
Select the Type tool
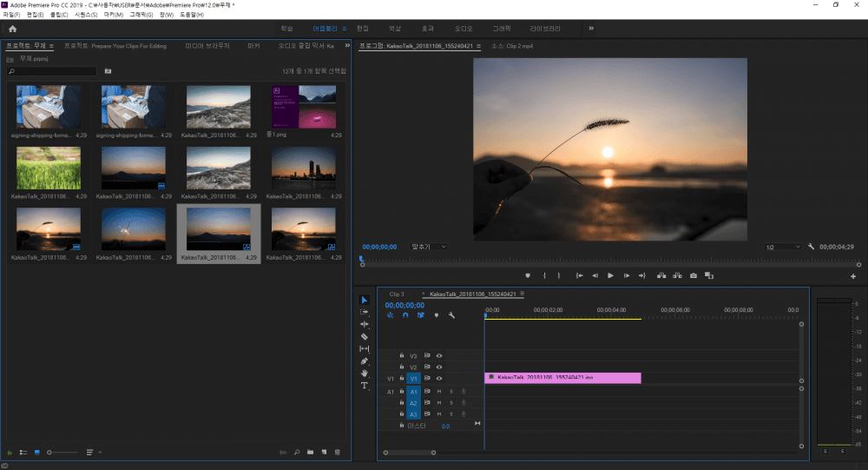365,385
